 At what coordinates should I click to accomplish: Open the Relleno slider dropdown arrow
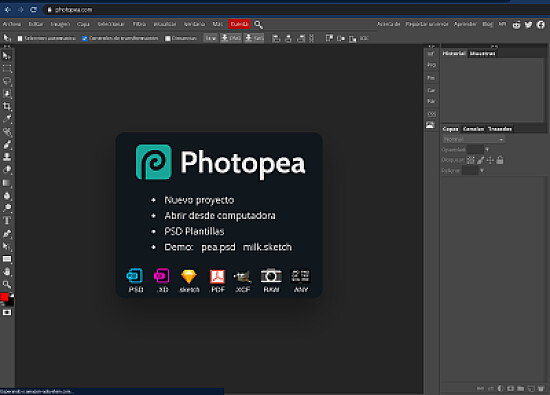[x=482, y=170]
